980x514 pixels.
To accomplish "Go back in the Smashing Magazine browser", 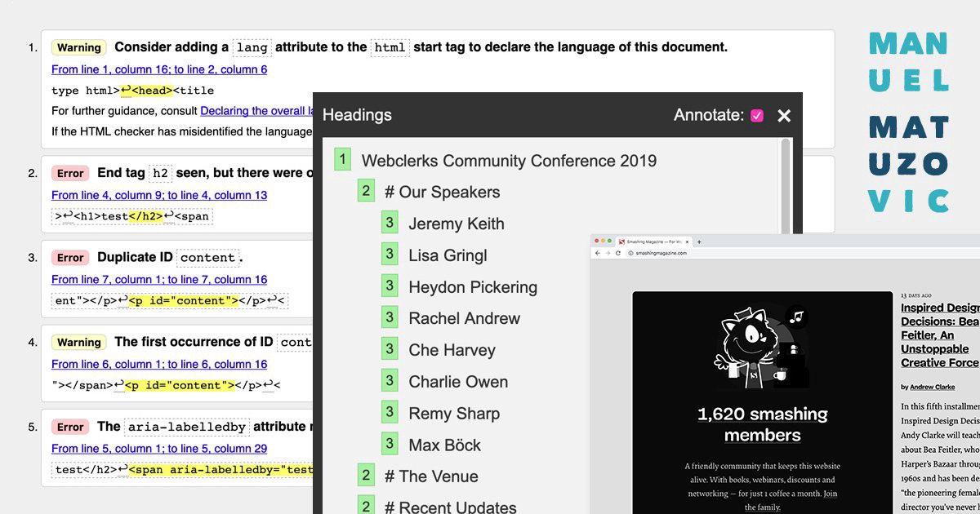I will pos(598,253).
